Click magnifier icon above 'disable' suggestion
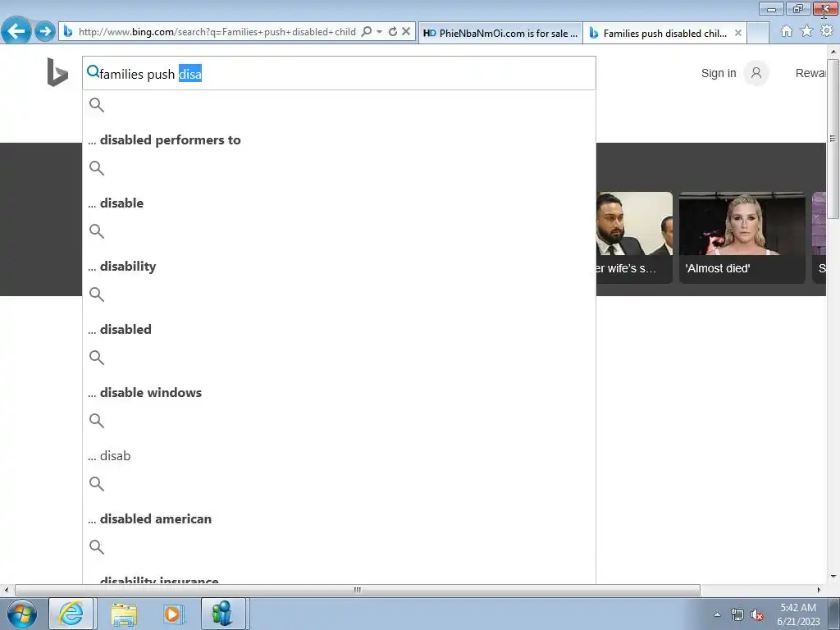840x630 pixels. pyautogui.click(x=97, y=168)
